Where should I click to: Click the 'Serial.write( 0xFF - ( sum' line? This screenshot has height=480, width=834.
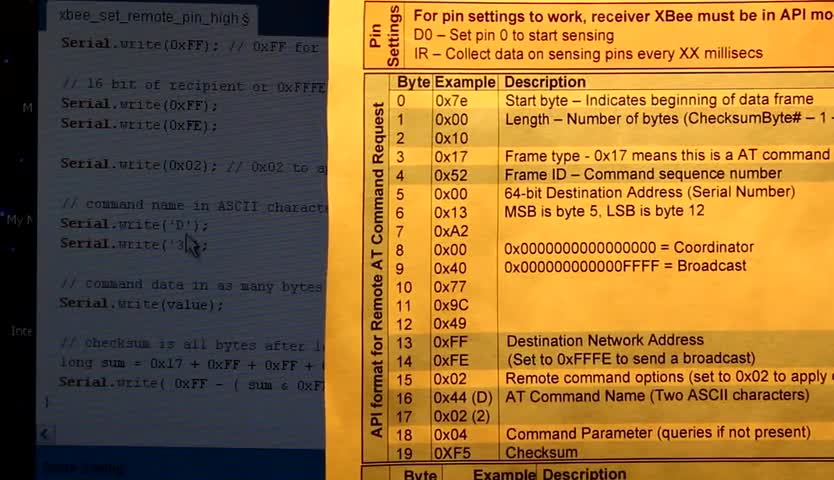pyautogui.click(x=190, y=384)
